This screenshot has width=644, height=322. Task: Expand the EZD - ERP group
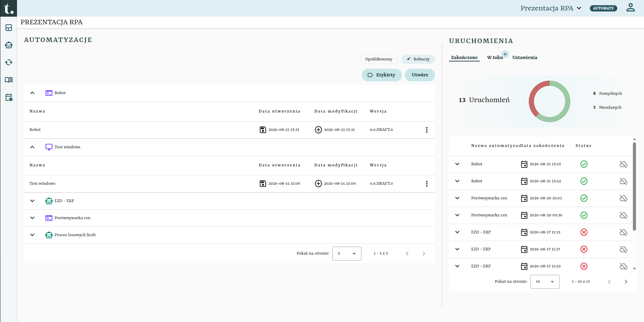pyautogui.click(x=32, y=201)
